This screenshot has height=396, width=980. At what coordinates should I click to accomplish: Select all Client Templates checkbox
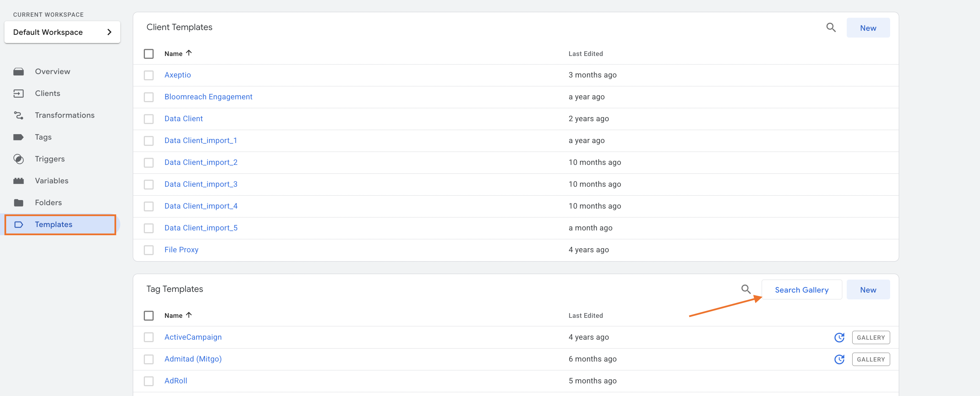coord(149,54)
